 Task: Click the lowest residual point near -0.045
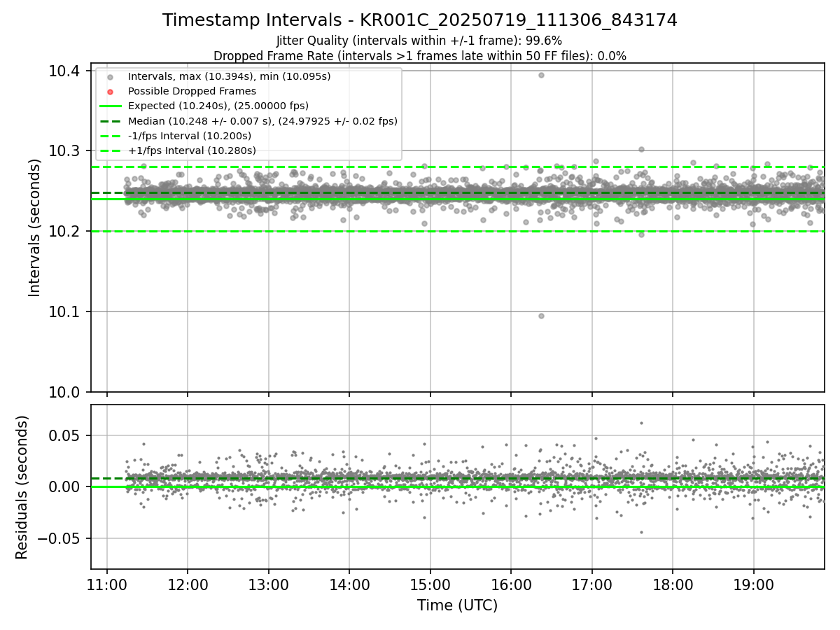tap(641, 532)
